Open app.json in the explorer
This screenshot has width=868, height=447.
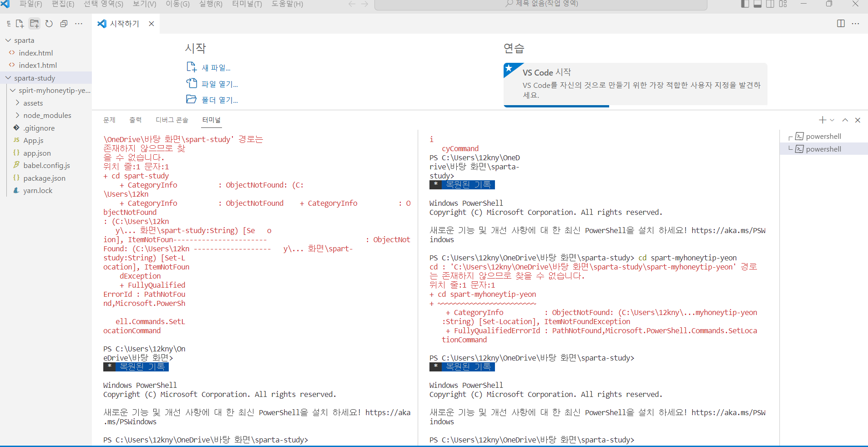[x=46, y=153]
